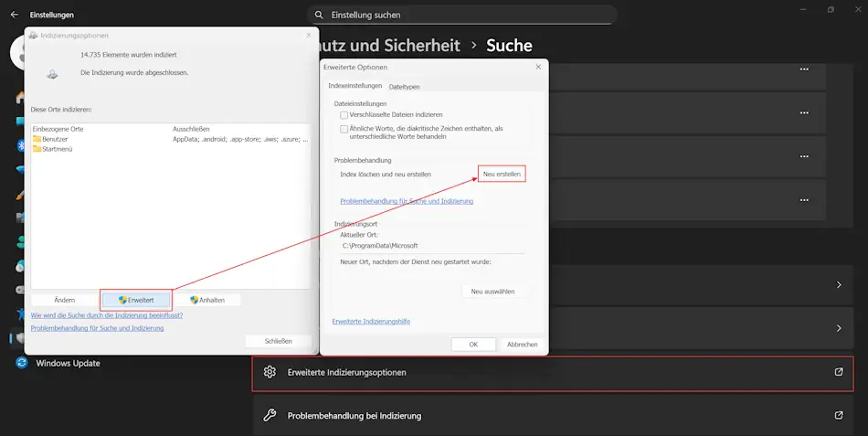The width and height of the screenshot is (868, 436).
Task: Select the Startmenü folder entry
Action: (x=53, y=149)
